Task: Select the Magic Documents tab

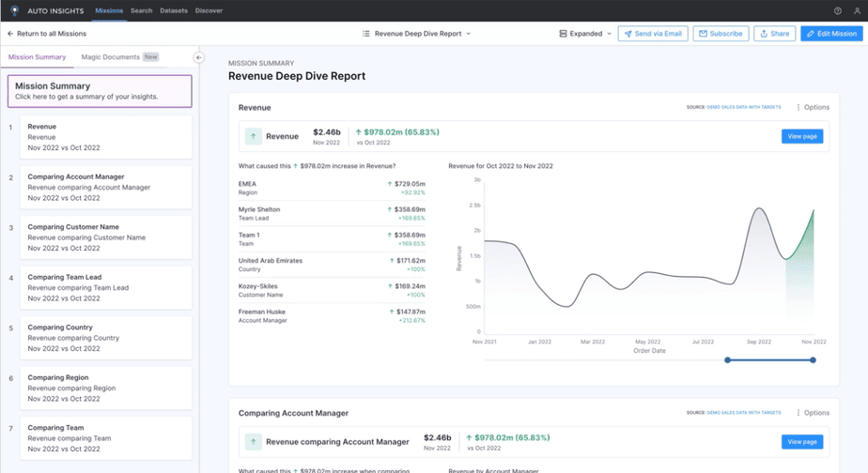Action: click(x=120, y=57)
